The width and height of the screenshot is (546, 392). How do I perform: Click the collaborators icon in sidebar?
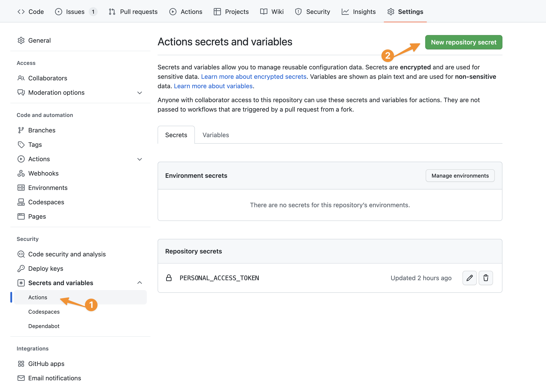click(x=21, y=78)
